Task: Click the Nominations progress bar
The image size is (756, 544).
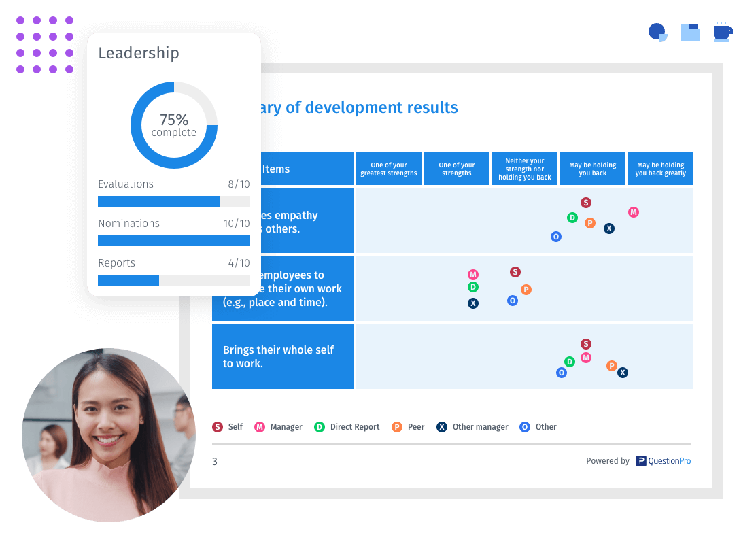Action: pos(173,241)
